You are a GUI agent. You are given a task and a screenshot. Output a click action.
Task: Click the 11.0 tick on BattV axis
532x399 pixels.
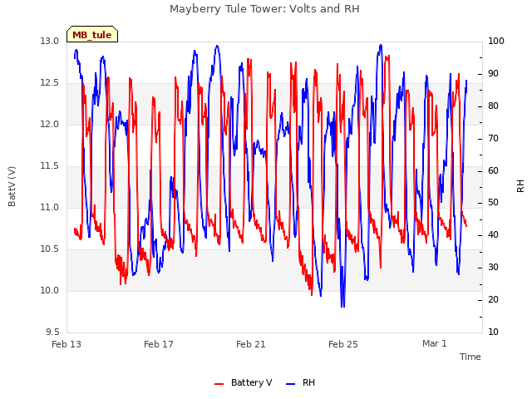(50, 207)
